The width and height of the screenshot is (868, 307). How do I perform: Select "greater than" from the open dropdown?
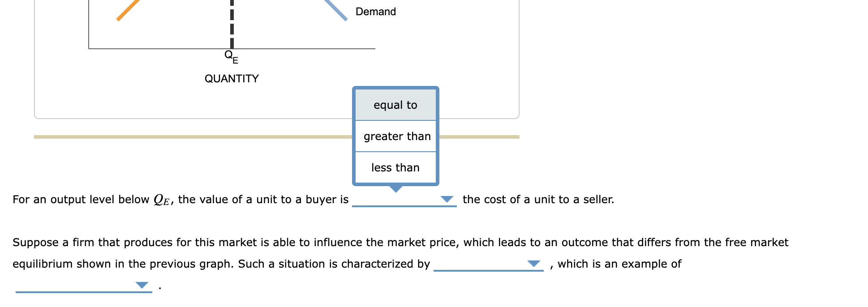[x=395, y=136]
